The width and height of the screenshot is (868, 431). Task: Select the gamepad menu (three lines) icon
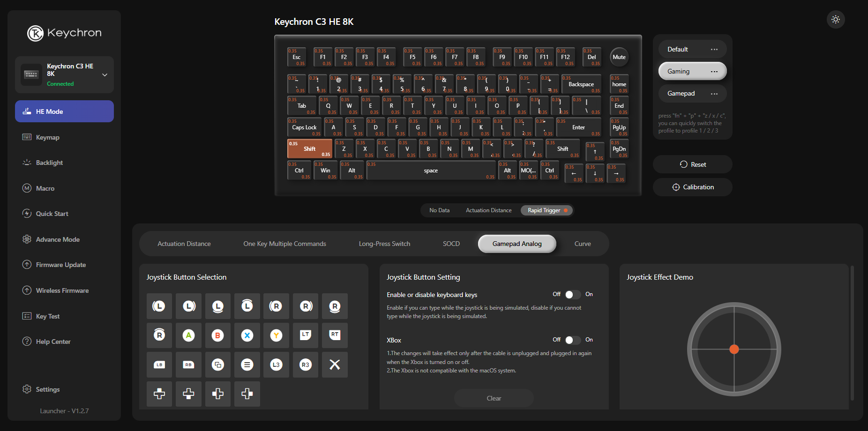pyautogui.click(x=247, y=364)
